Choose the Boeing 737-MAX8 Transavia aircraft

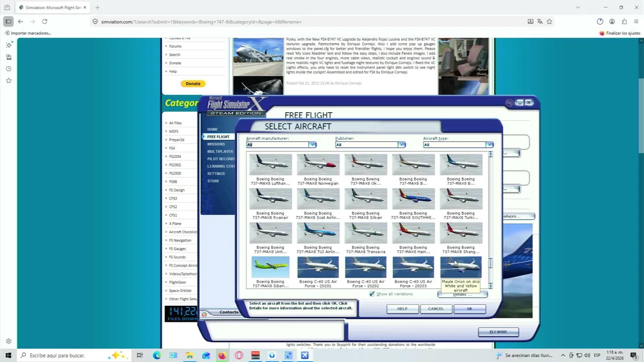[366, 233]
